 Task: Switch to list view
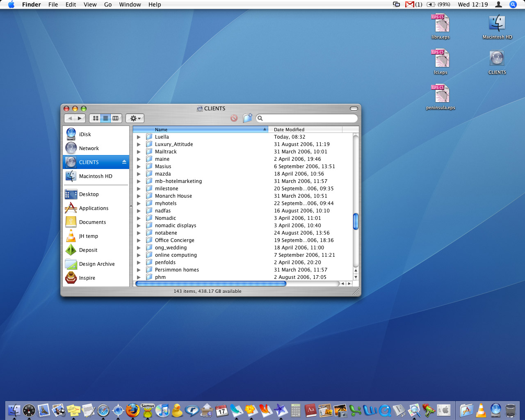(105, 118)
